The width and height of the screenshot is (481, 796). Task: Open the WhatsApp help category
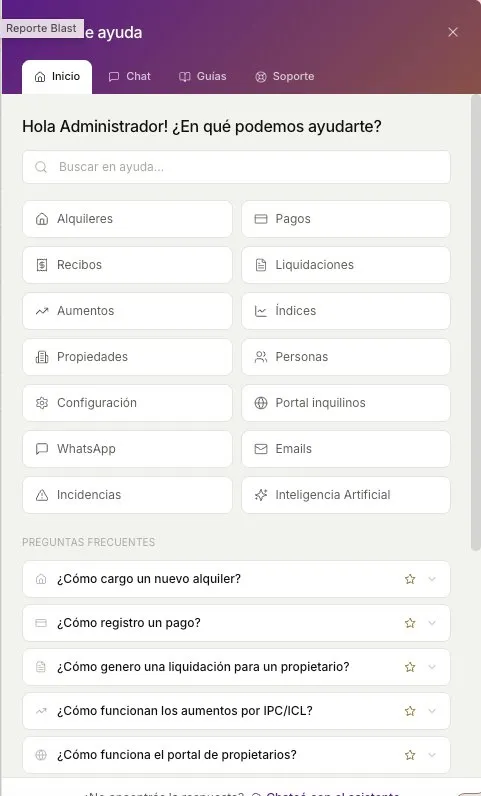[x=127, y=449]
